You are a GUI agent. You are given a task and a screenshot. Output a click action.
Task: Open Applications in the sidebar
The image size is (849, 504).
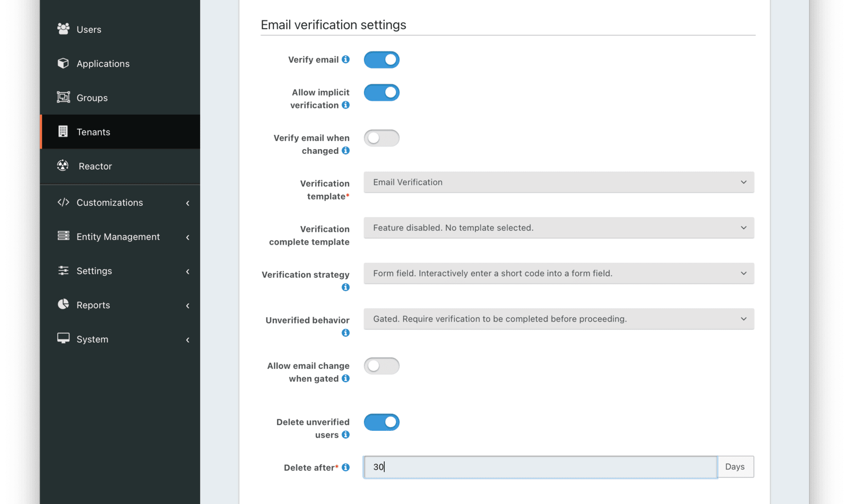[x=120, y=63]
